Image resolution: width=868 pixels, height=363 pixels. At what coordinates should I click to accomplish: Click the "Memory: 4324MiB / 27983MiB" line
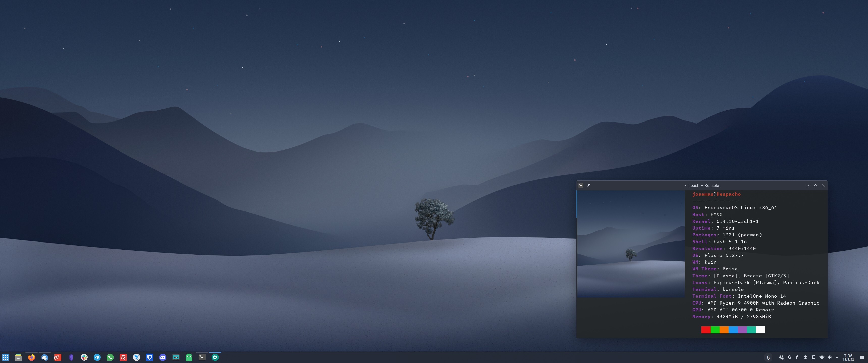click(x=731, y=317)
